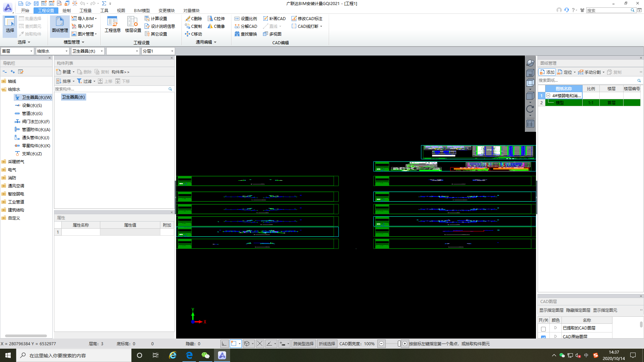Increase CAD brightness with plus button

coord(405,344)
